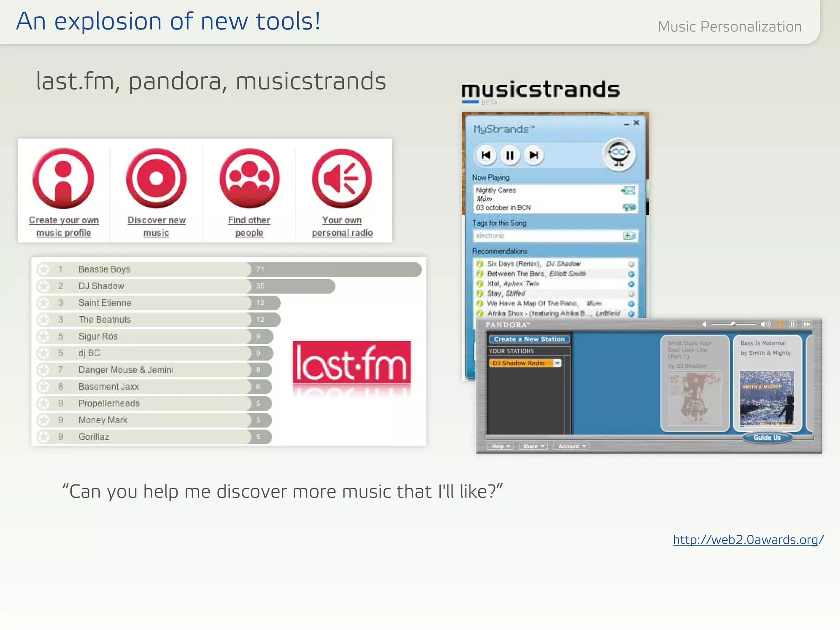Click the 'What Does Your Soul Look Like' album cover

694,399
